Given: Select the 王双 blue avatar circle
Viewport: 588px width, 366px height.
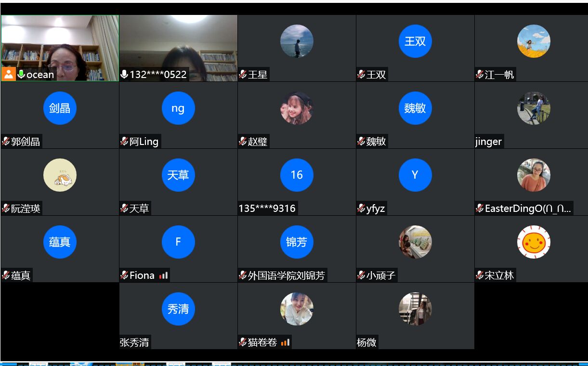Looking at the screenshot, I should tap(415, 41).
